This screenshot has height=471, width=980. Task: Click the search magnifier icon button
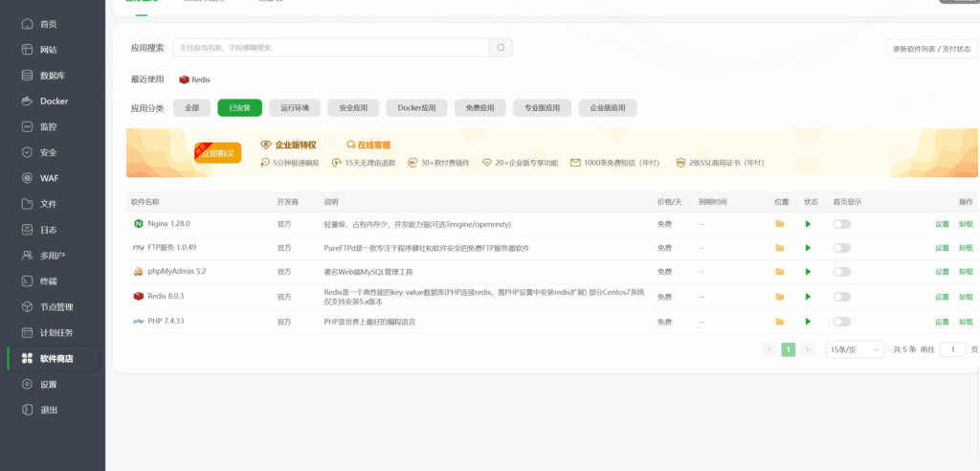[501, 48]
